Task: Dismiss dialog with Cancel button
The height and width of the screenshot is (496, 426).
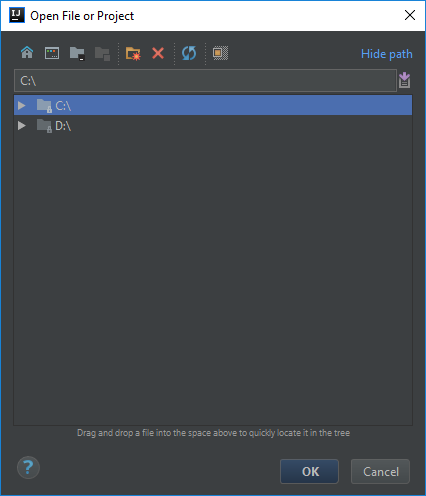Action: (380, 471)
